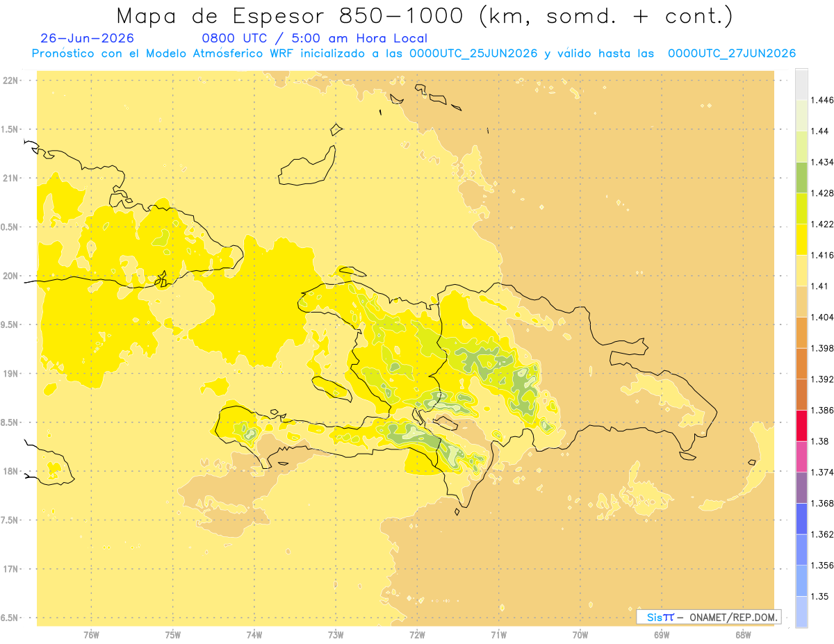Click '0800 UTC / 5:00 am Hora Local' text
Screen dimensions: 834x644
point(315,38)
